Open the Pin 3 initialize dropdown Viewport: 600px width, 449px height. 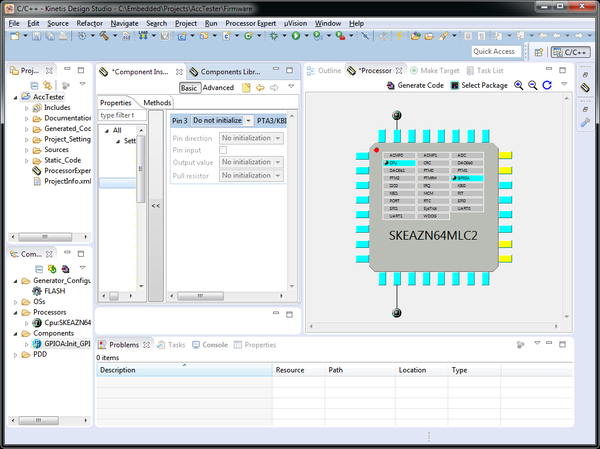pos(221,121)
